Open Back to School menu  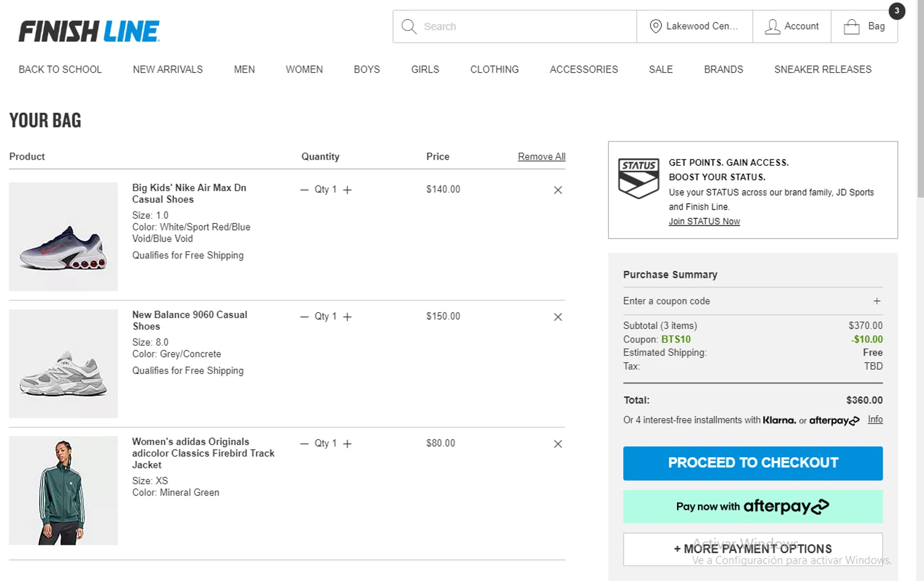click(60, 70)
